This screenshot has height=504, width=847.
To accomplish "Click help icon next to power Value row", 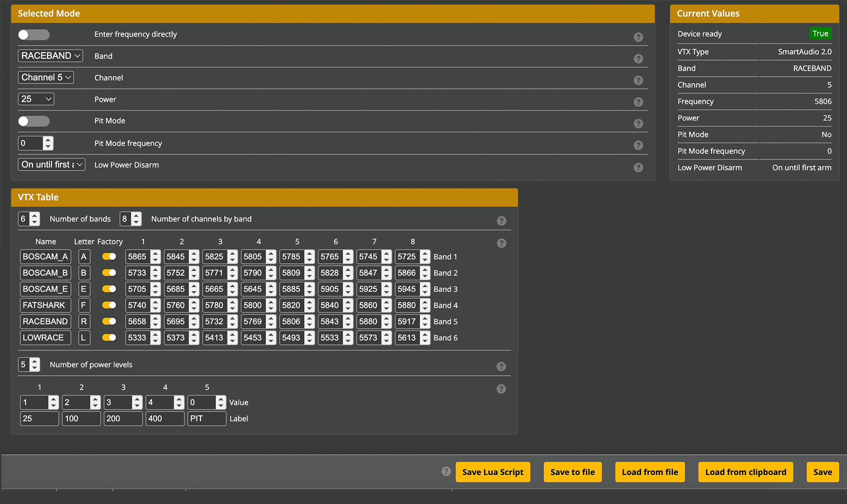I will [x=502, y=389].
